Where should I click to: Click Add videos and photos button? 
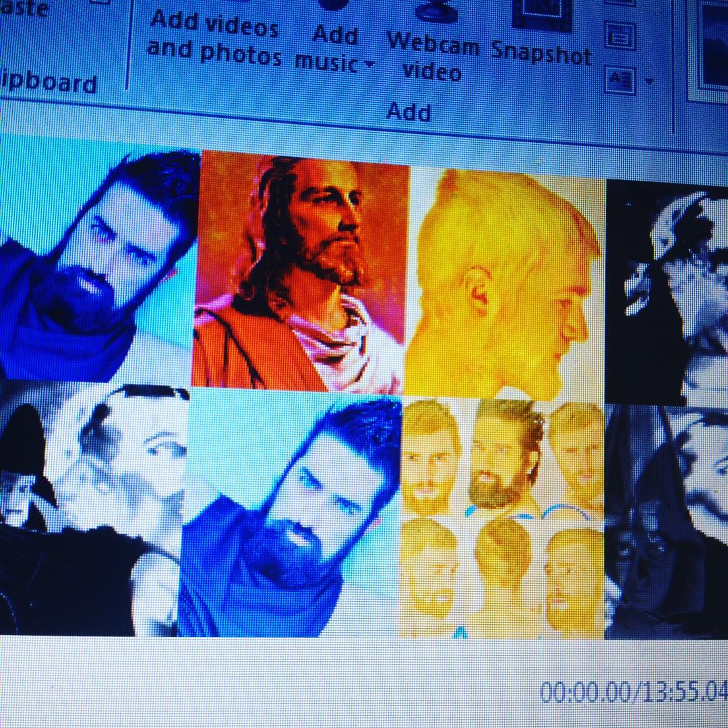[x=214, y=35]
